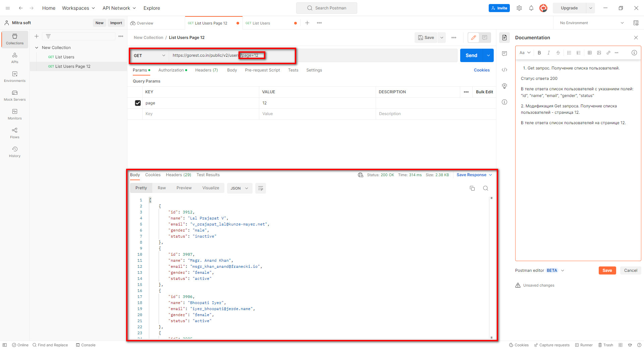
Task: Save the documentation changes
Action: (607, 270)
